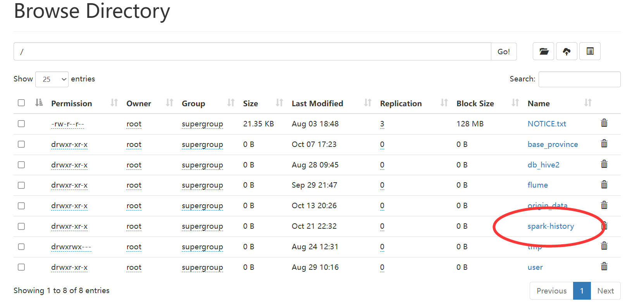This screenshot has height=302, width=644.
Task: Click the 128 MB block size cell
Action: coord(470,124)
